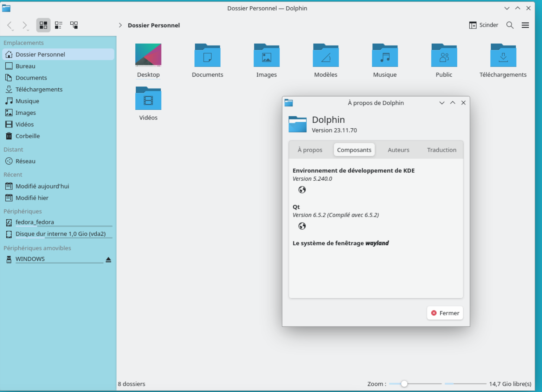Viewport: 542px width, 392px height.
Task: Open Images in the Places panel
Action: pyautogui.click(x=58, y=112)
